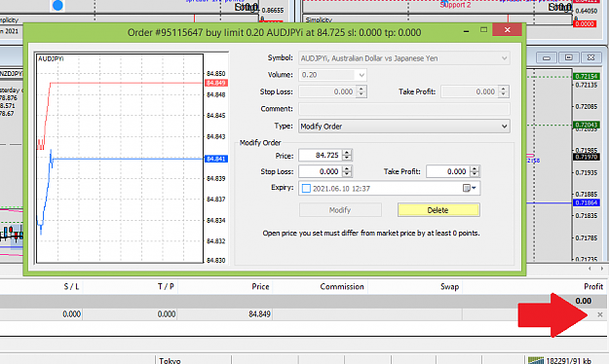The height and width of the screenshot is (364, 609).
Task: Click the Price field showing 84.725
Action: point(321,155)
